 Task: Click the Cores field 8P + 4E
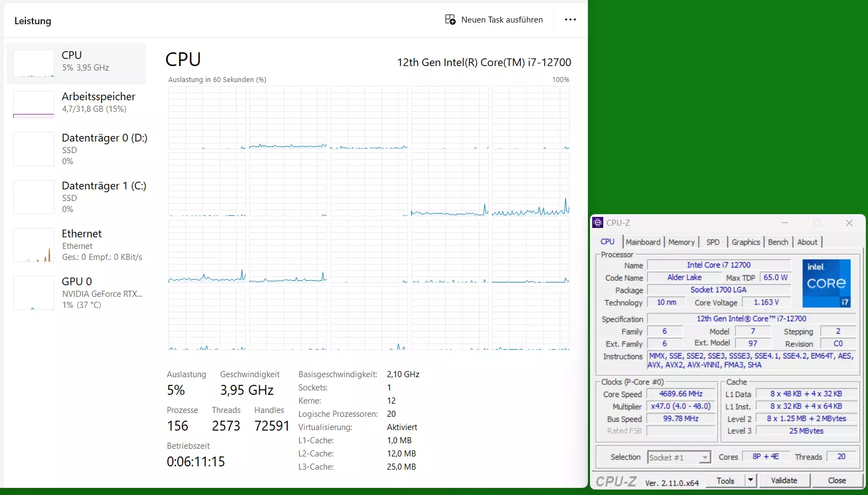766,456
